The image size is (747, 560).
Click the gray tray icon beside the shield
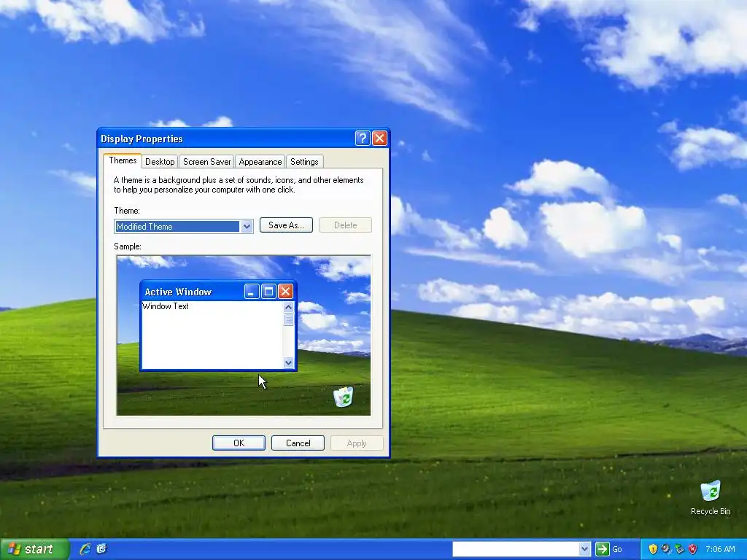point(666,549)
